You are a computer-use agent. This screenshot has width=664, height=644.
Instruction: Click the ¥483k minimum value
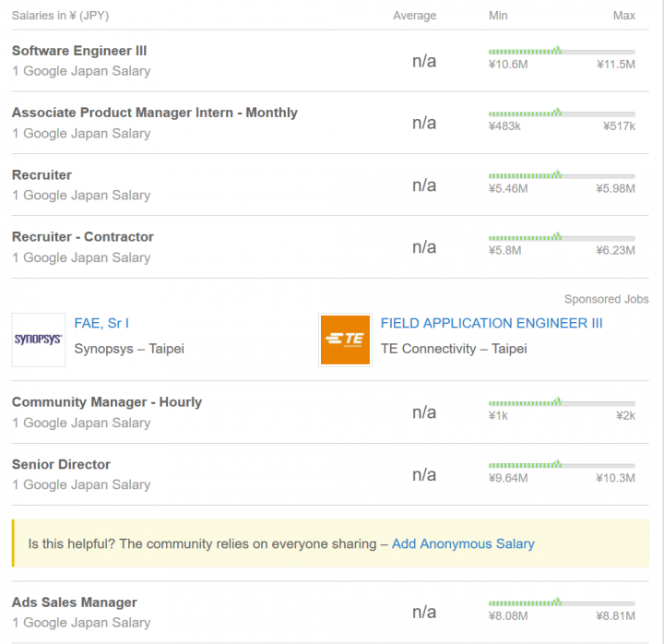coord(504,126)
